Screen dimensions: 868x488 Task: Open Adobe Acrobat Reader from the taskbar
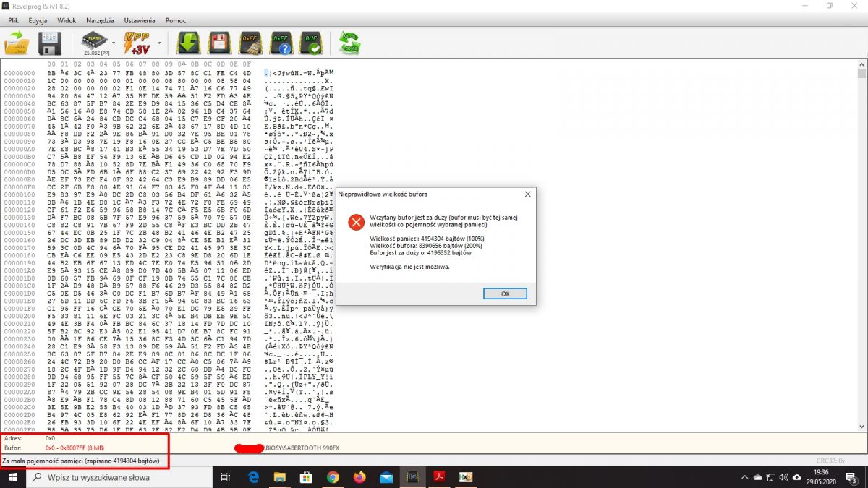pyautogui.click(x=439, y=477)
